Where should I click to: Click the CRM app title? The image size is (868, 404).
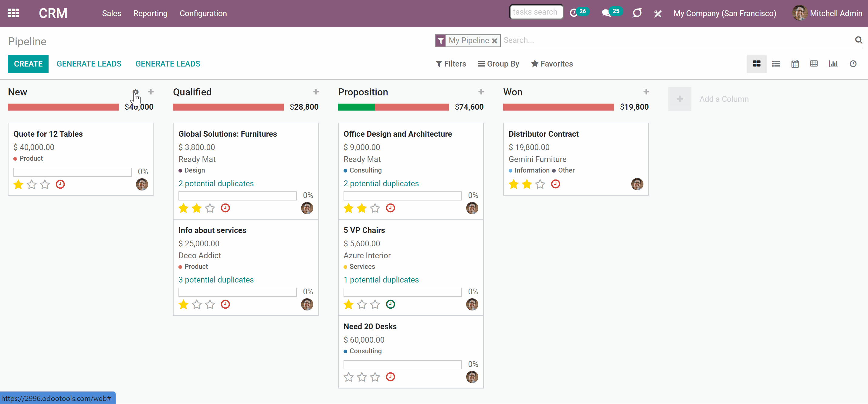[x=53, y=13]
